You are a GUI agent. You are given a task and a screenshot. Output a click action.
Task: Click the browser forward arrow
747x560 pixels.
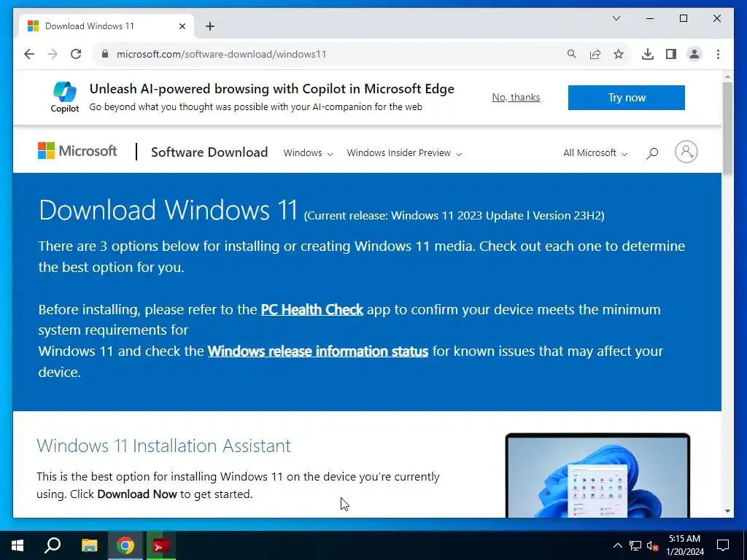click(x=53, y=54)
